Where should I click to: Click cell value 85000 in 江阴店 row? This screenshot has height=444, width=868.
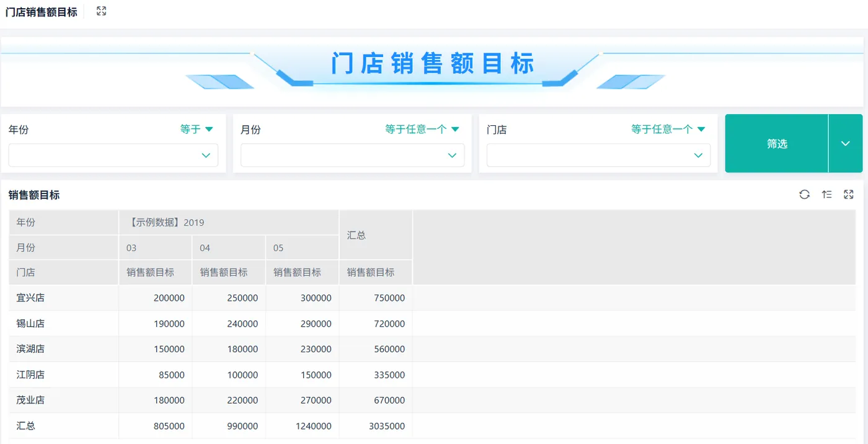(172, 375)
